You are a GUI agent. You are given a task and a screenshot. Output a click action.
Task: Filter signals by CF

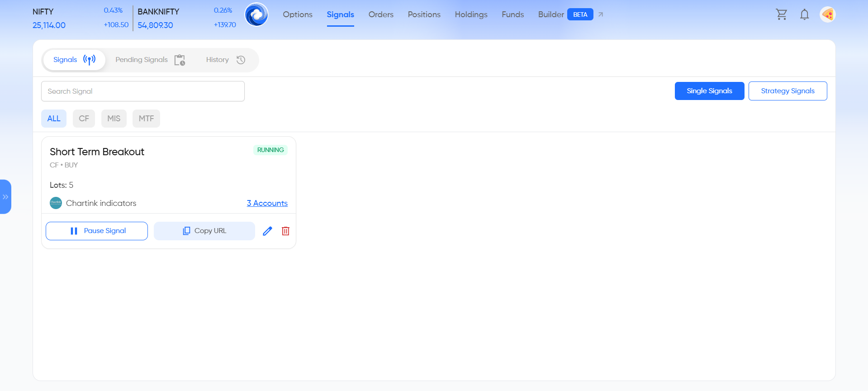pos(84,119)
